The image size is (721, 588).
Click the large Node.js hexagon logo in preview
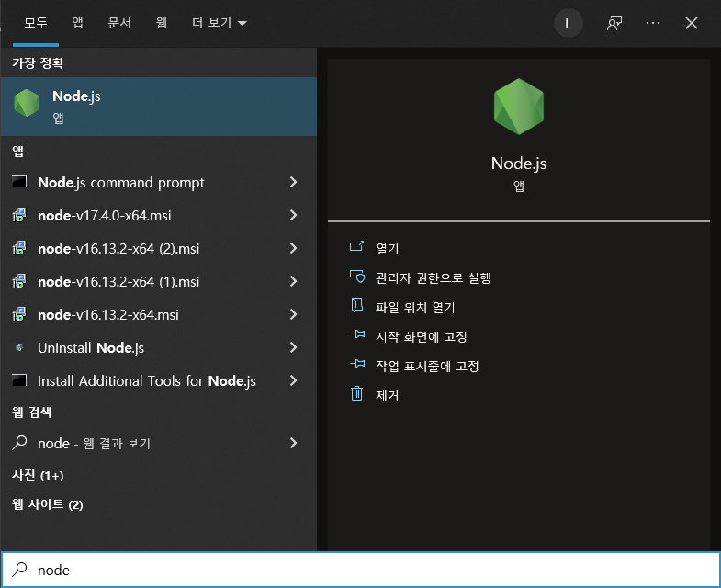click(519, 107)
